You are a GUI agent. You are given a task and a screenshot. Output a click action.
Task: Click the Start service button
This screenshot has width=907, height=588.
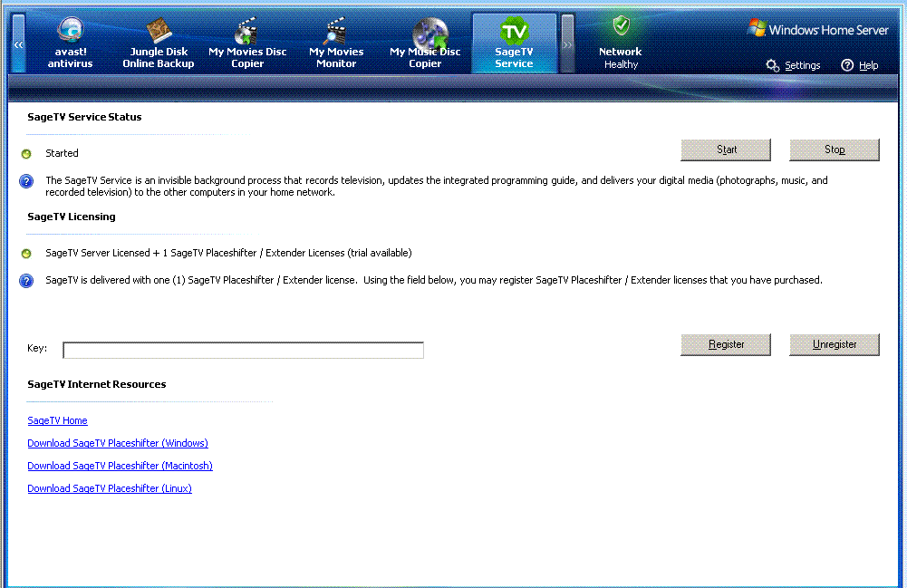tap(726, 149)
